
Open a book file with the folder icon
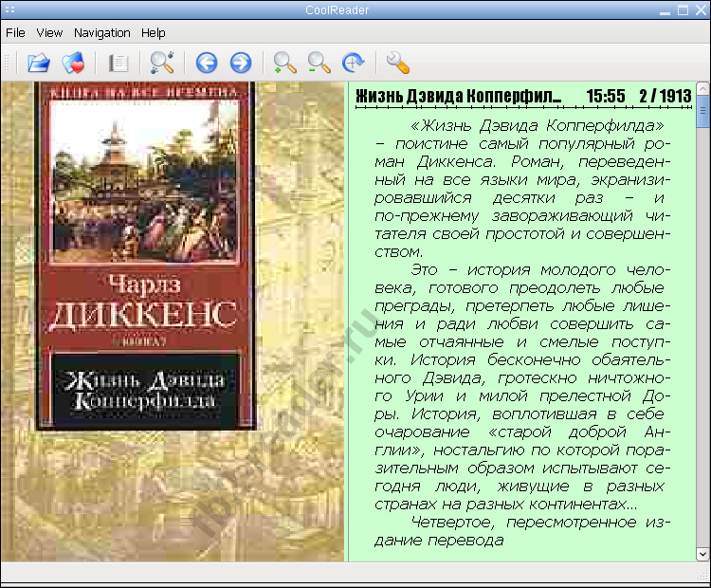coord(39,63)
